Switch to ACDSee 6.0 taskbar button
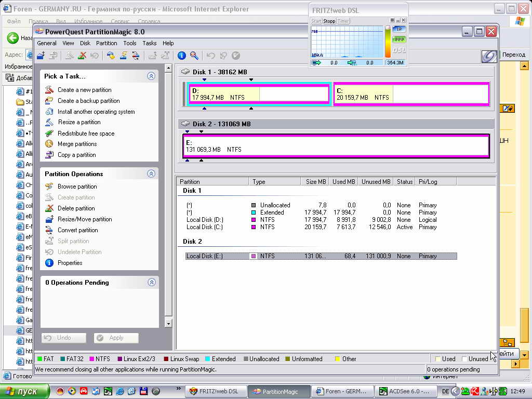The height and width of the screenshot is (399, 532). coord(405,391)
